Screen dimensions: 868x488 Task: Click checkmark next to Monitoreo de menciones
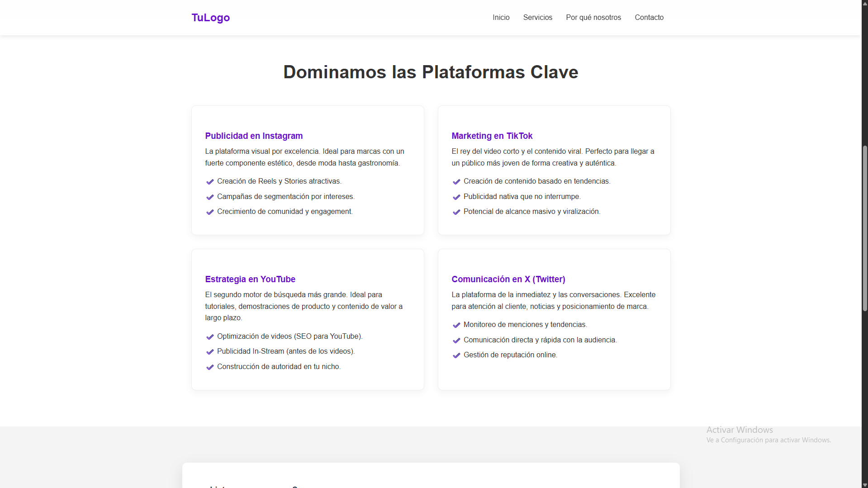pyautogui.click(x=456, y=325)
